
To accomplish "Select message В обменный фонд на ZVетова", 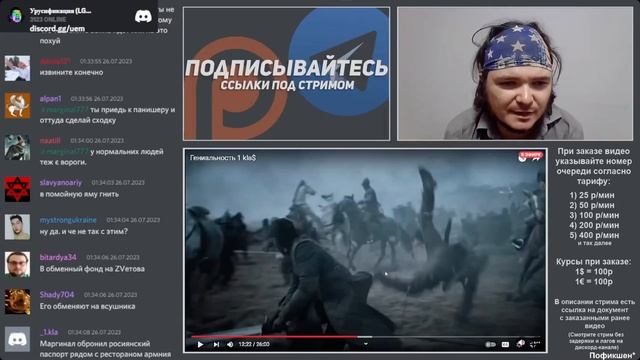I will pos(92,269).
